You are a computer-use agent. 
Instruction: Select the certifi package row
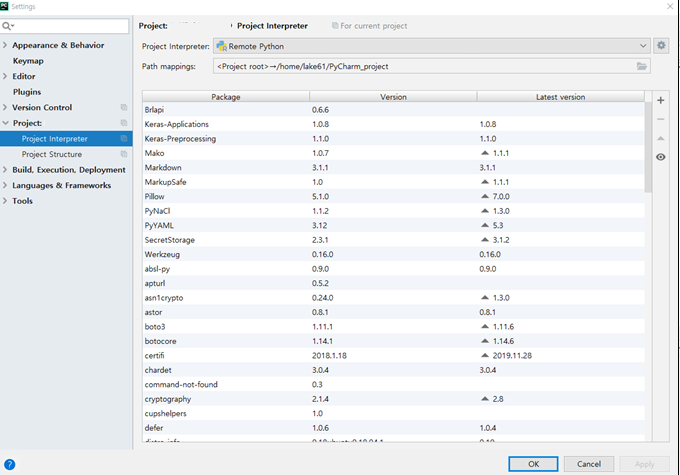[393, 356]
